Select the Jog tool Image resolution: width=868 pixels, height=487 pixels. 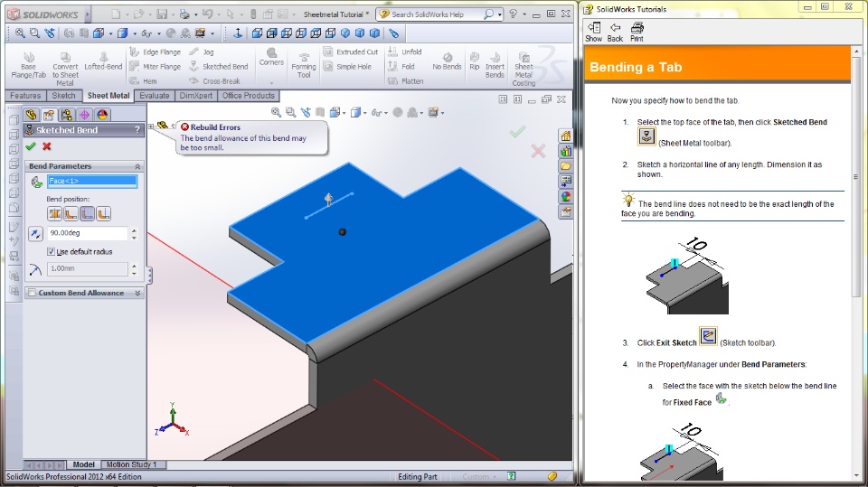click(x=202, y=52)
